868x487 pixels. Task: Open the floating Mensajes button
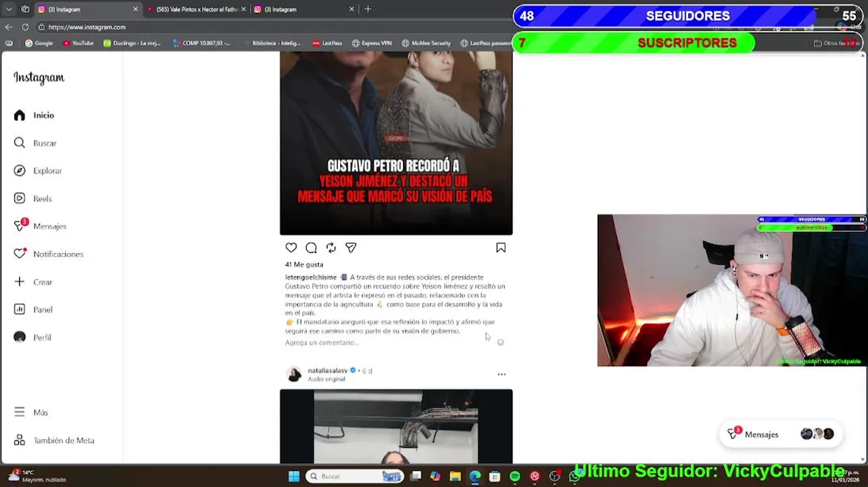(x=780, y=434)
